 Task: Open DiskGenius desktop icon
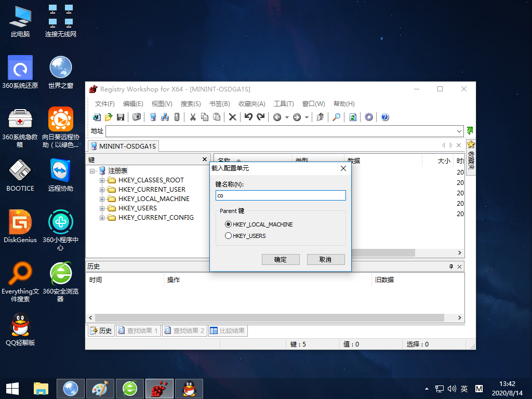[x=20, y=227]
